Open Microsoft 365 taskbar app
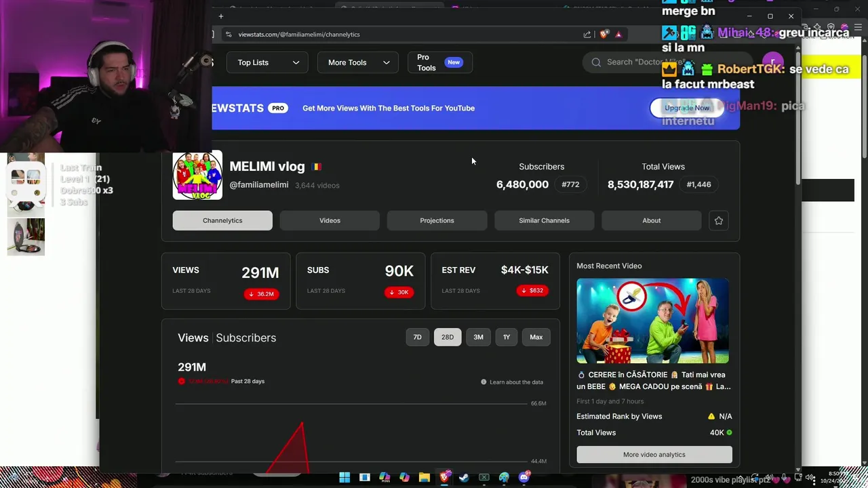 pyautogui.click(x=384, y=478)
